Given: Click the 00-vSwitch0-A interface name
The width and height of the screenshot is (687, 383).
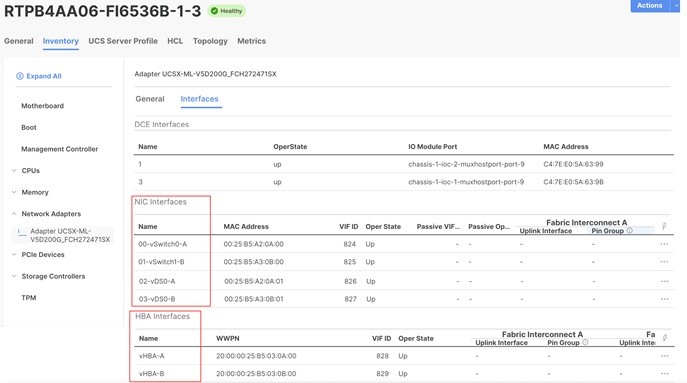Looking at the screenshot, I should click(162, 244).
